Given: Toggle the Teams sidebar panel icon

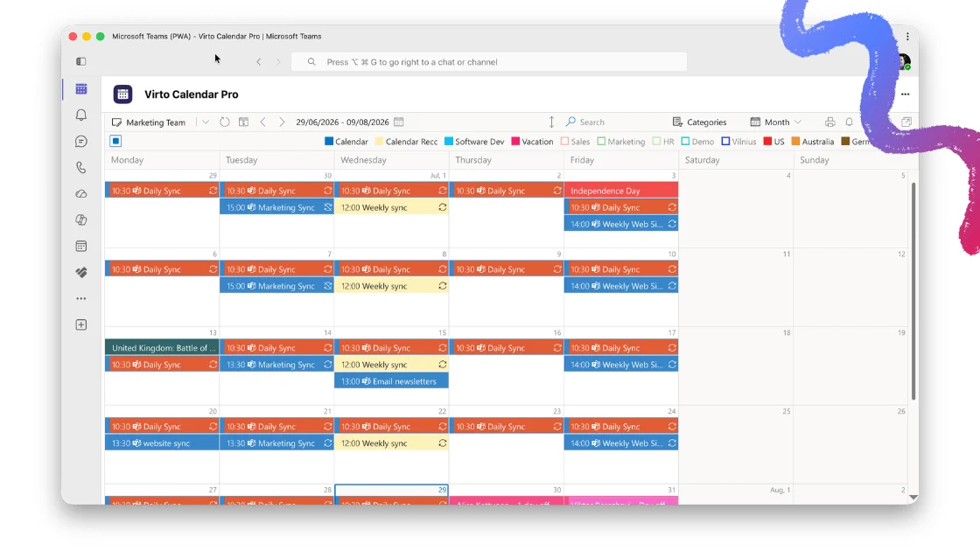Looking at the screenshot, I should coord(81,61).
